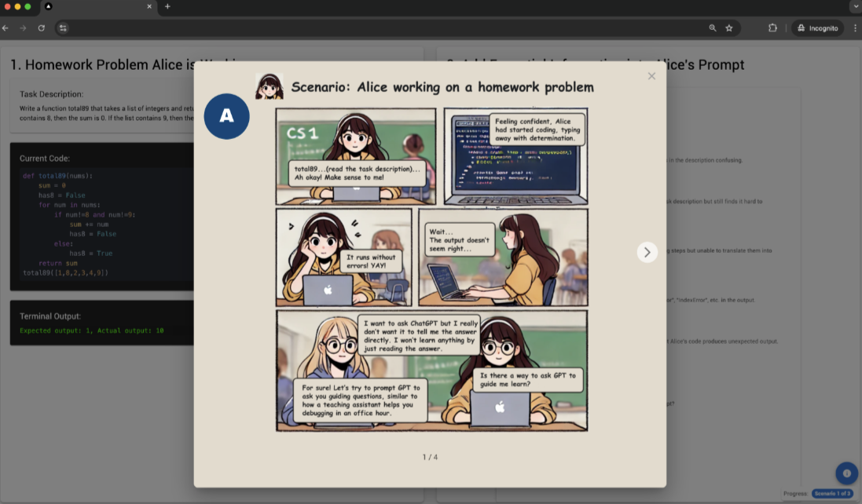
Task: Open a new tab with the plus button
Action: [166, 8]
